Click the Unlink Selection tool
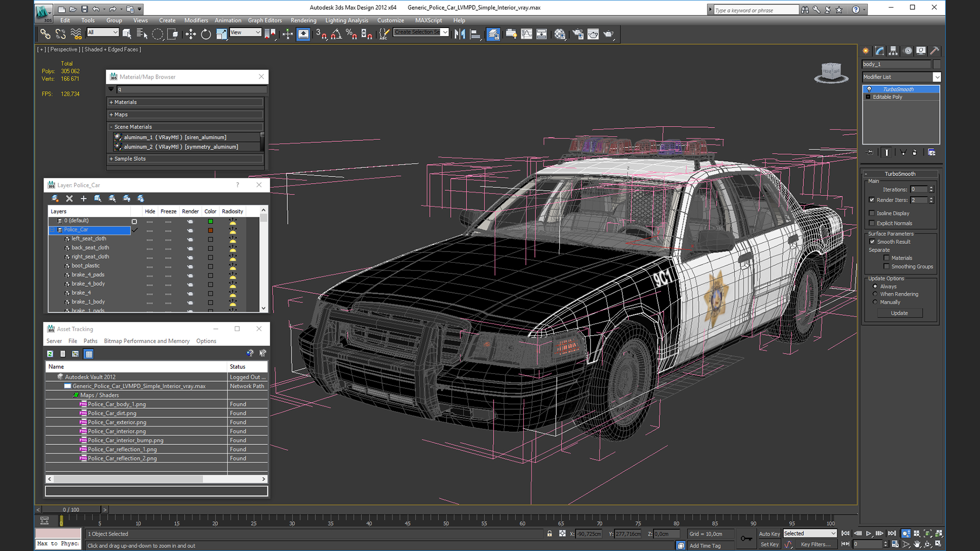This screenshot has height=551, width=980. point(60,34)
